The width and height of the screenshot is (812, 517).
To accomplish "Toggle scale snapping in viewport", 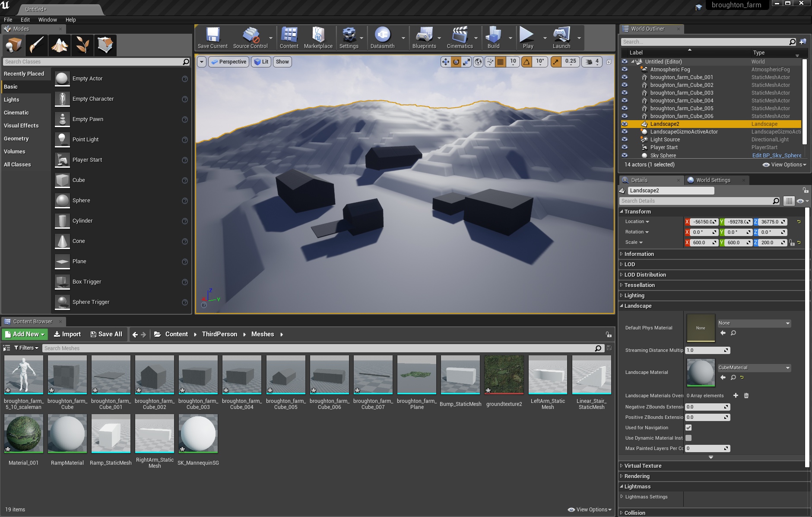I will 556,62.
